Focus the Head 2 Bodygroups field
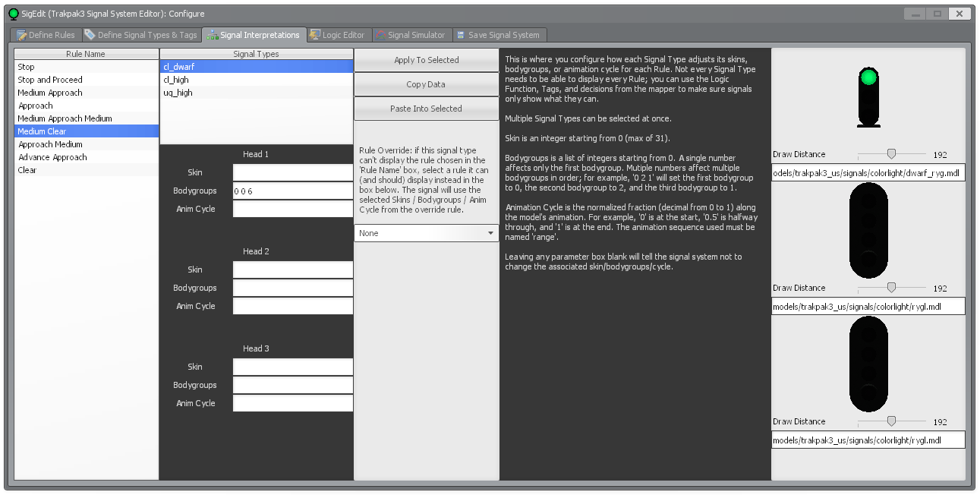Image resolution: width=980 pixels, height=495 pixels. point(293,288)
